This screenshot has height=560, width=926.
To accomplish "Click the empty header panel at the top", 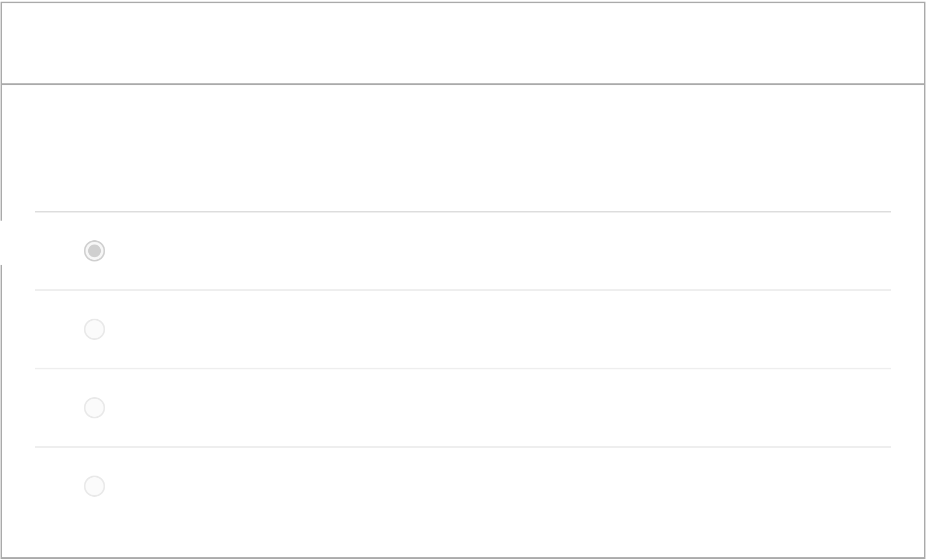I will click(x=463, y=44).
